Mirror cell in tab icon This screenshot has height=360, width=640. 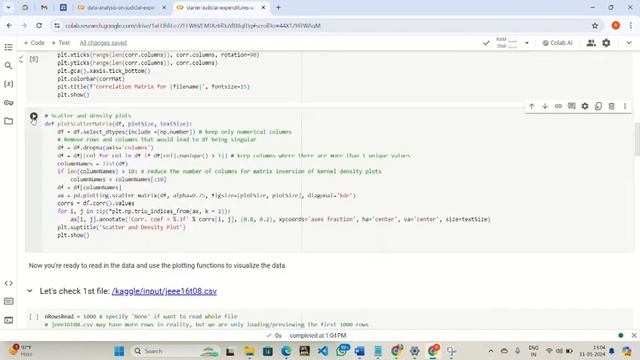[598, 106]
